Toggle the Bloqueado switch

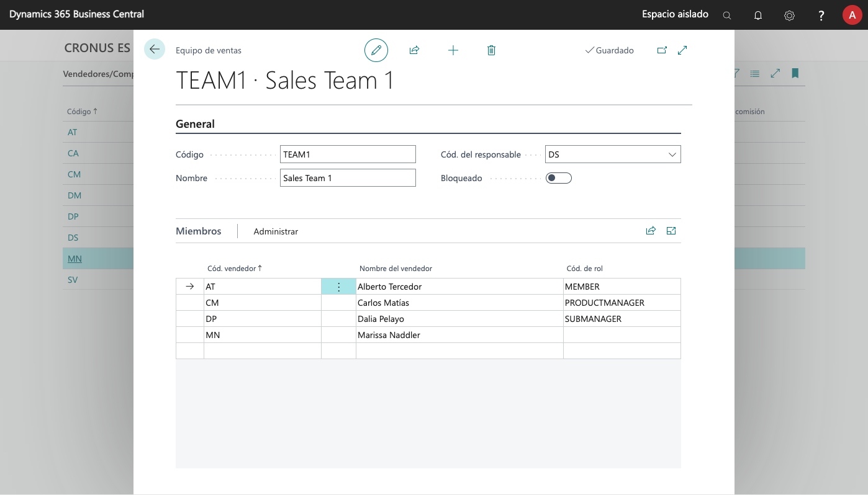point(558,178)
